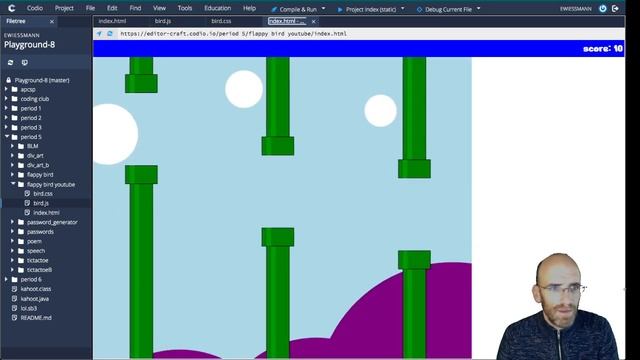Open Project Index (static) dropdown arrow
Viewport: 640px width, 360px height.
(403, 9)
